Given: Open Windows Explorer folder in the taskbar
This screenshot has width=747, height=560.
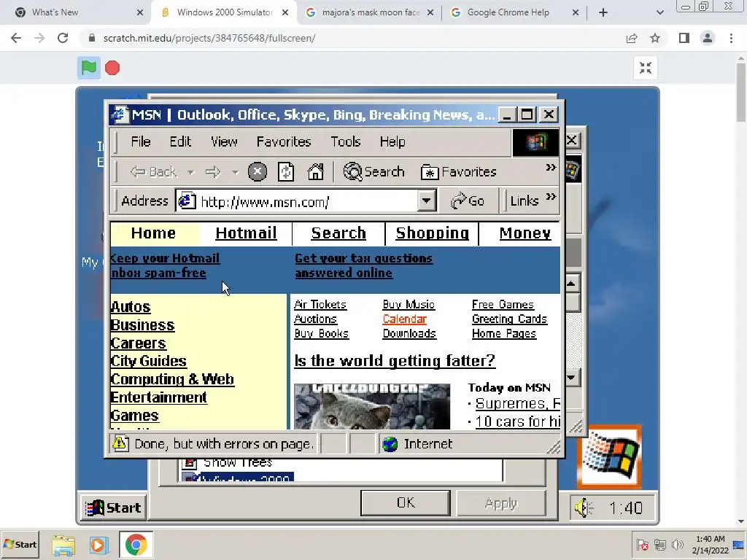Looking at the screenshot, I should click(63, 545).
